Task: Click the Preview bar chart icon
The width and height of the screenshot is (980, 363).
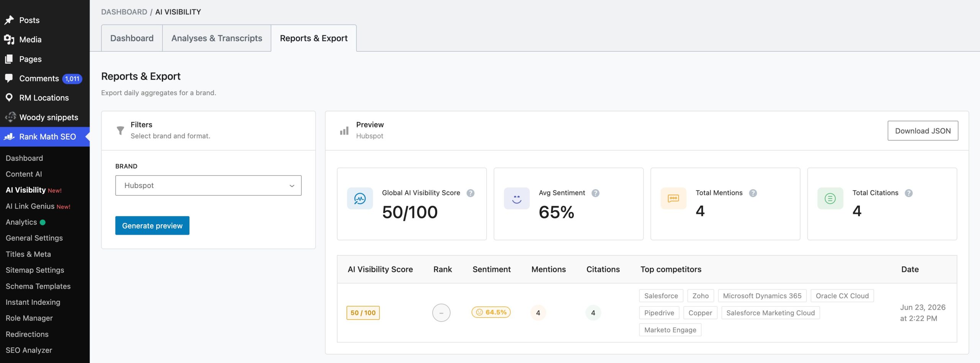Action: pyautogui.click(x=344, y=131)
